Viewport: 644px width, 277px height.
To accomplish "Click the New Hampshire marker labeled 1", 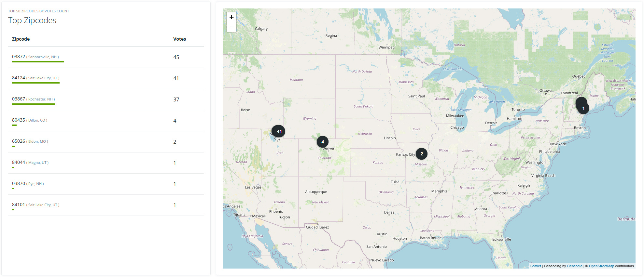I will point(583,108).
